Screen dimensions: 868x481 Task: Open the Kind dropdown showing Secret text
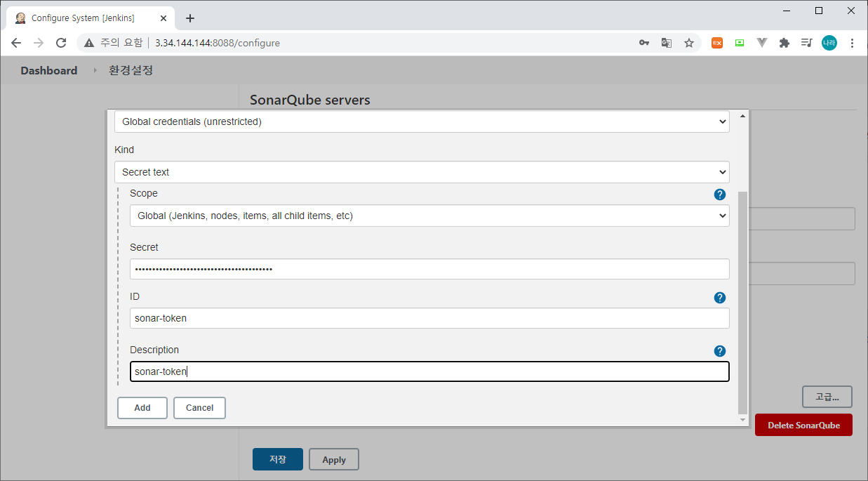pos(422,172)
